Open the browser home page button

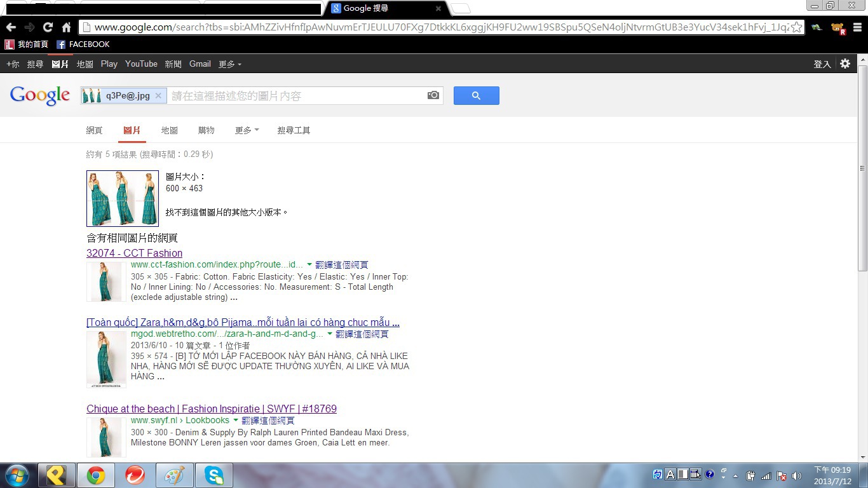point(66,27)
